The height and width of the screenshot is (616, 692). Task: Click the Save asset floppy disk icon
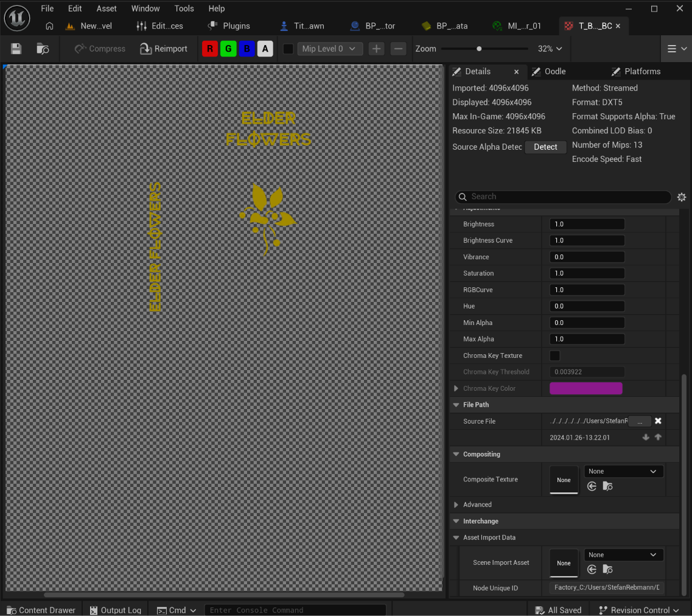click(x=16, y=49)
